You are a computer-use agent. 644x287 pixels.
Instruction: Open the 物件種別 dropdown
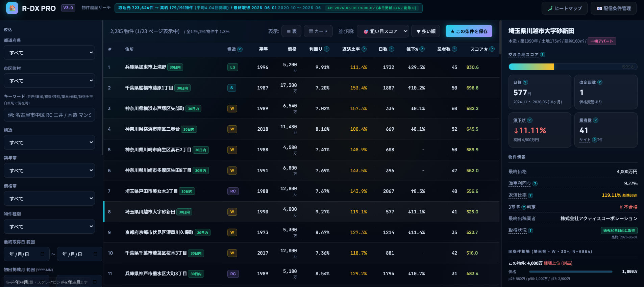[49, 227]
